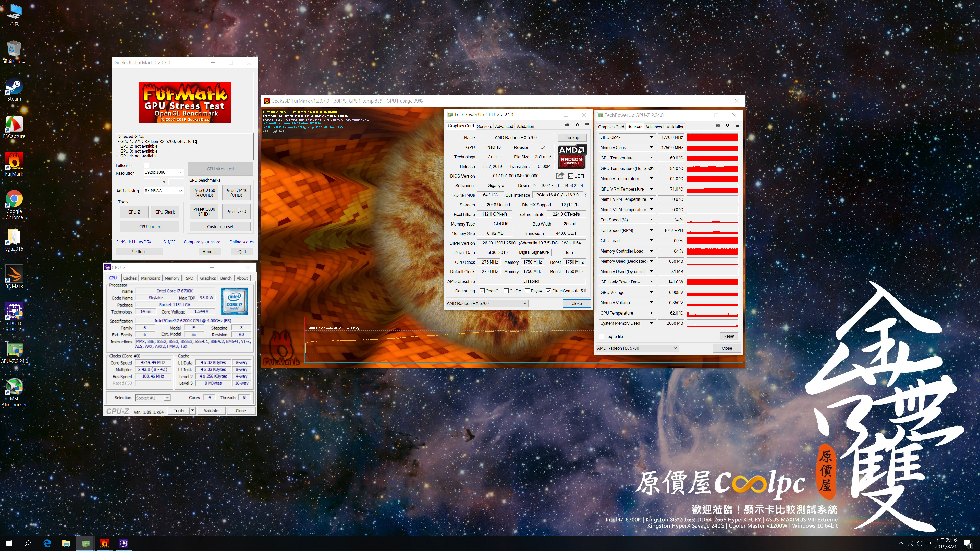This screenshot has width=980, height=551.
Task: Toggle the DirectCompute 5.0 checkbox
Action: pos(549,291)
